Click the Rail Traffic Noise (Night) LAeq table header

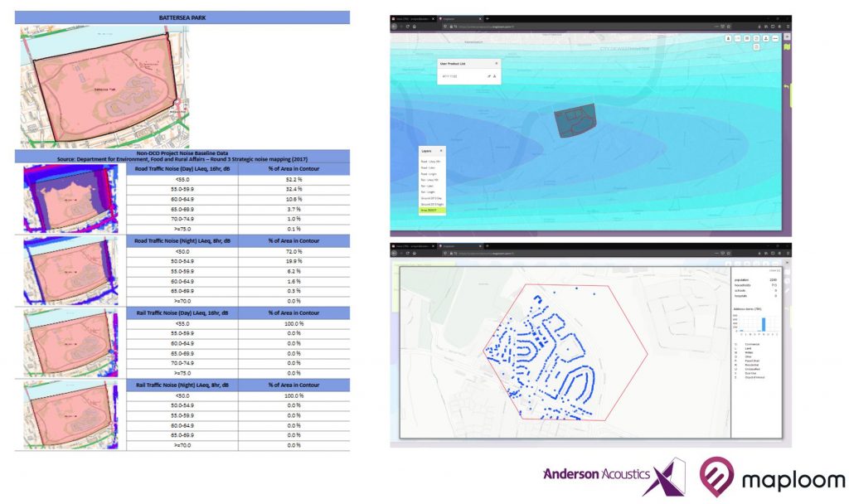[182, 385]
